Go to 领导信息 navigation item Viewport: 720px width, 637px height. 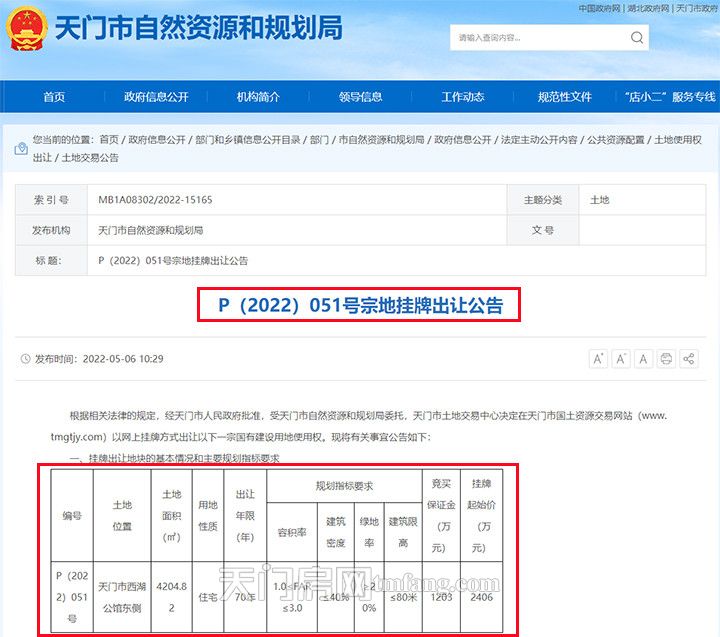360,97
